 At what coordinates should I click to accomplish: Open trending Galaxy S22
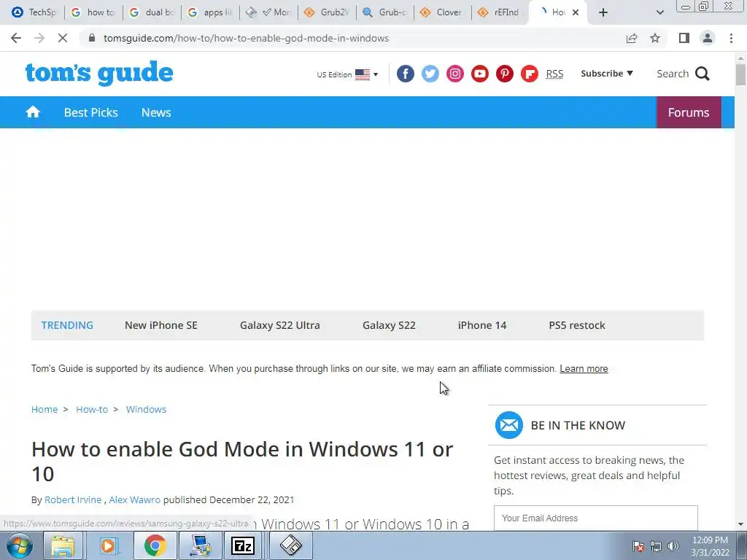(x=389, y=325)
